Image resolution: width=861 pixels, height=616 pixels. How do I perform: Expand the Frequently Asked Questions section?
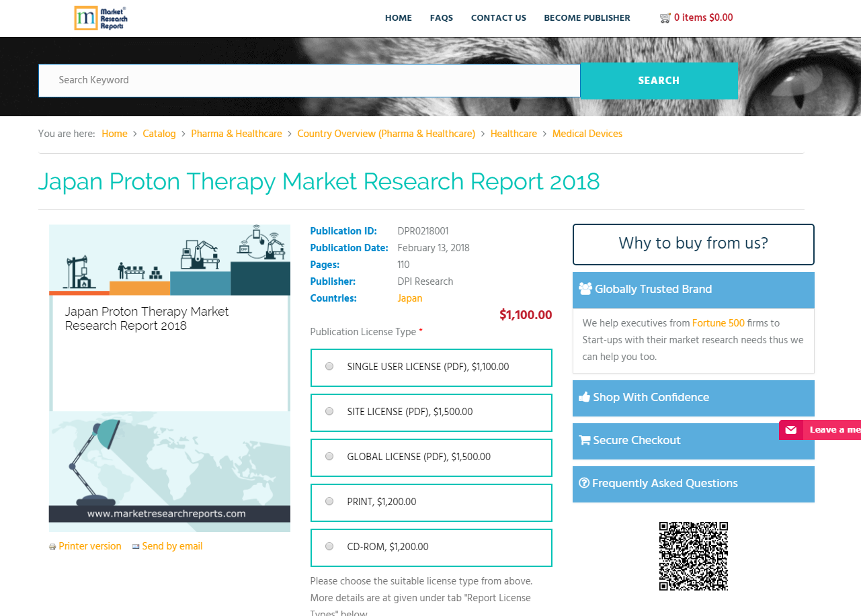coord(694,484)
